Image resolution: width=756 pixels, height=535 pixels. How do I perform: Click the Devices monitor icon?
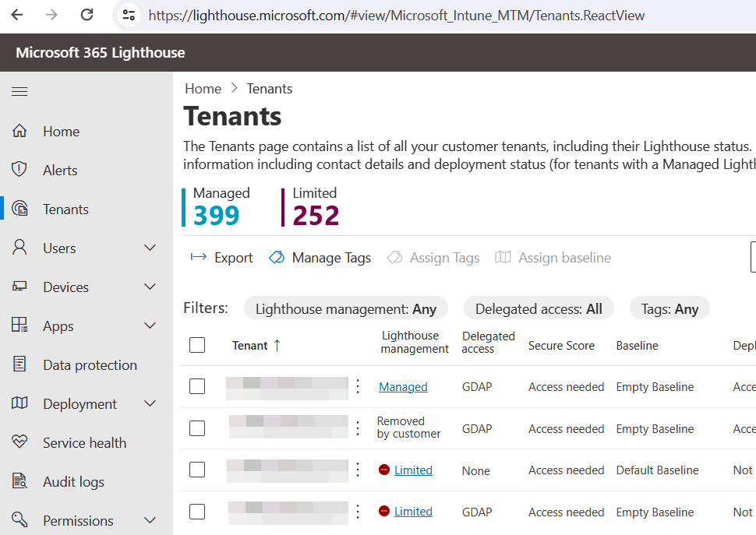(19, 287)
